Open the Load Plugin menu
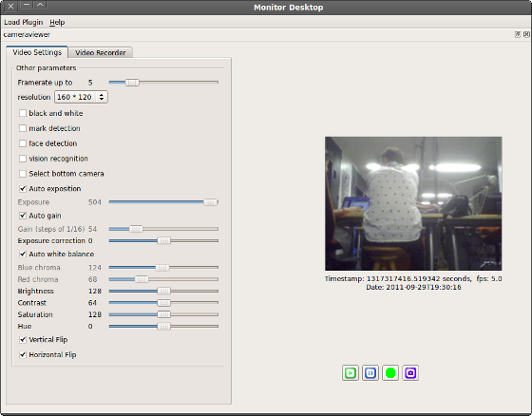 point(24,22)
